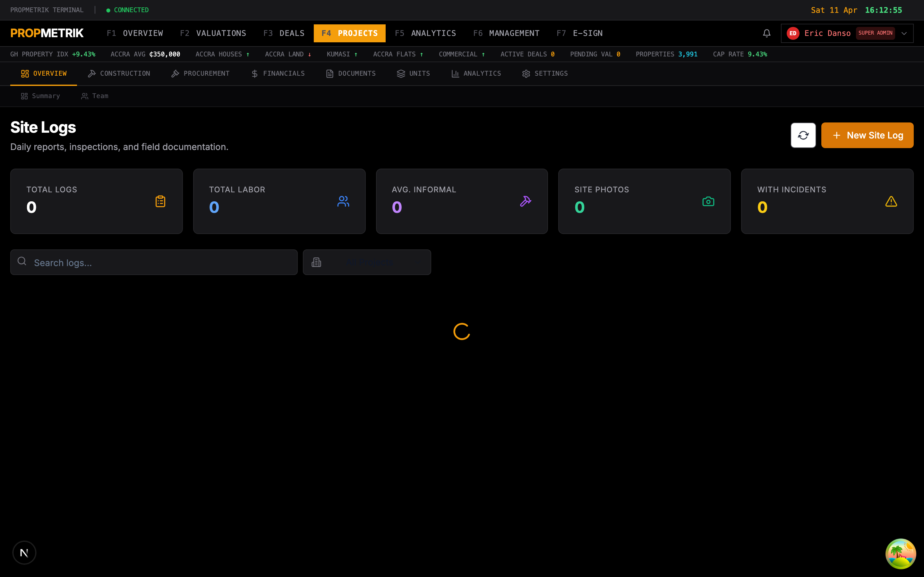Click the camera icon in Site Photos card
The image size is (924, 577).
tap(708, 201)
